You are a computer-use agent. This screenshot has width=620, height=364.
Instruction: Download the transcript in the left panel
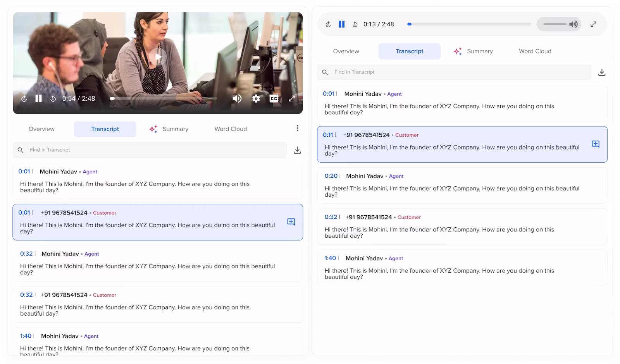coord(298,150)
